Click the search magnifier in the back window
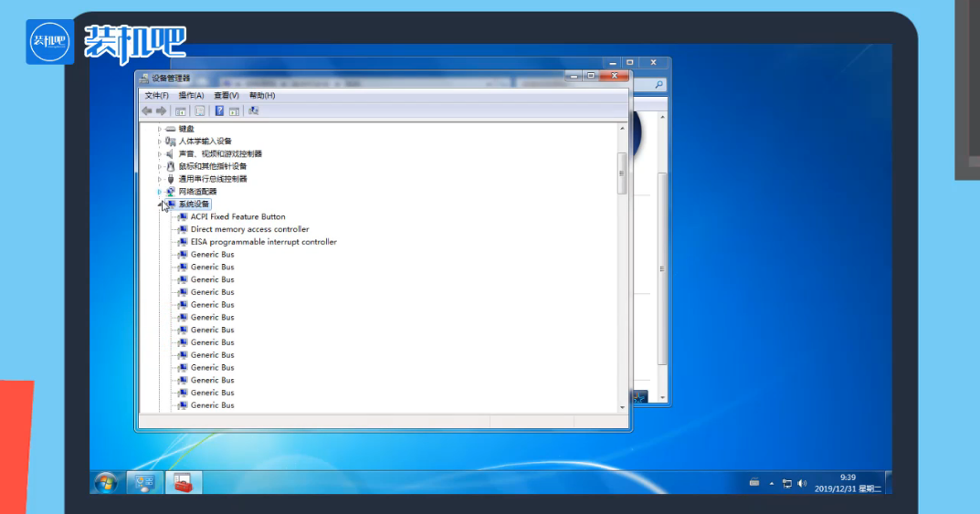The width and height of the screenshot is (980, 514). 659,84
